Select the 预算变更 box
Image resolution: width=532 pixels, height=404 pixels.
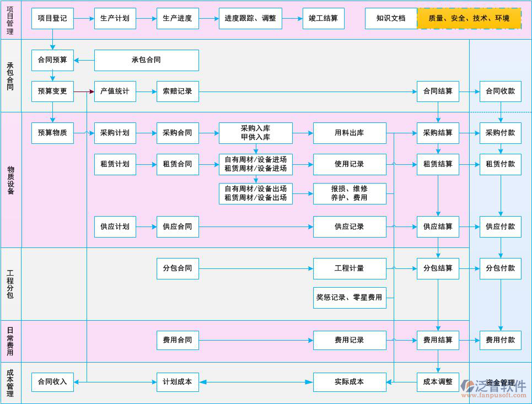pos(52,91)
